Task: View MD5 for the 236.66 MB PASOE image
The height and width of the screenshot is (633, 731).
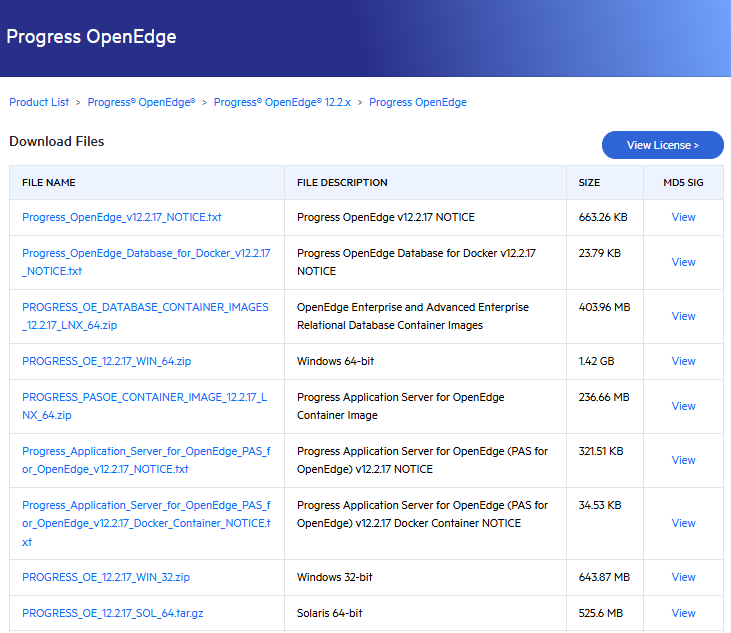Action: (x=683, y=406)
